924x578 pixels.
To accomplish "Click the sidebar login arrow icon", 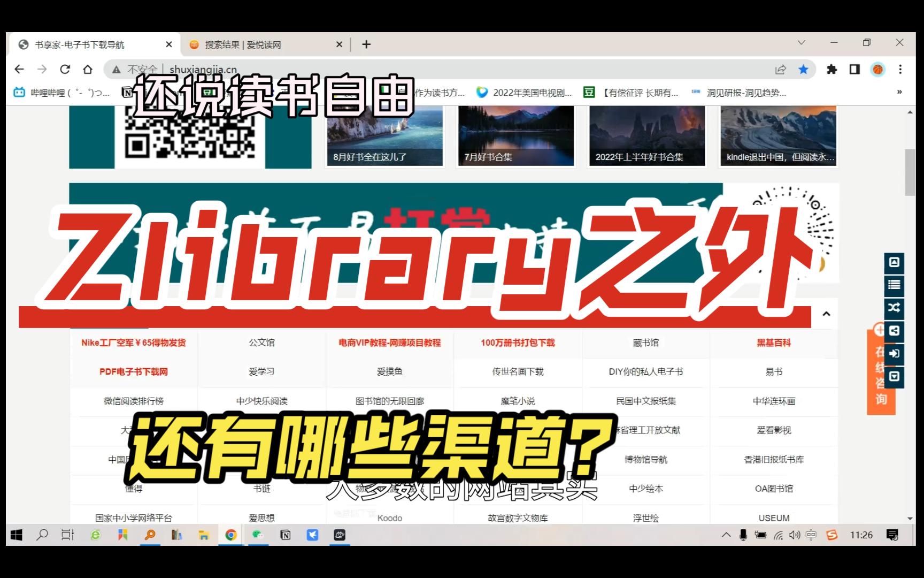I will point(894,354).
